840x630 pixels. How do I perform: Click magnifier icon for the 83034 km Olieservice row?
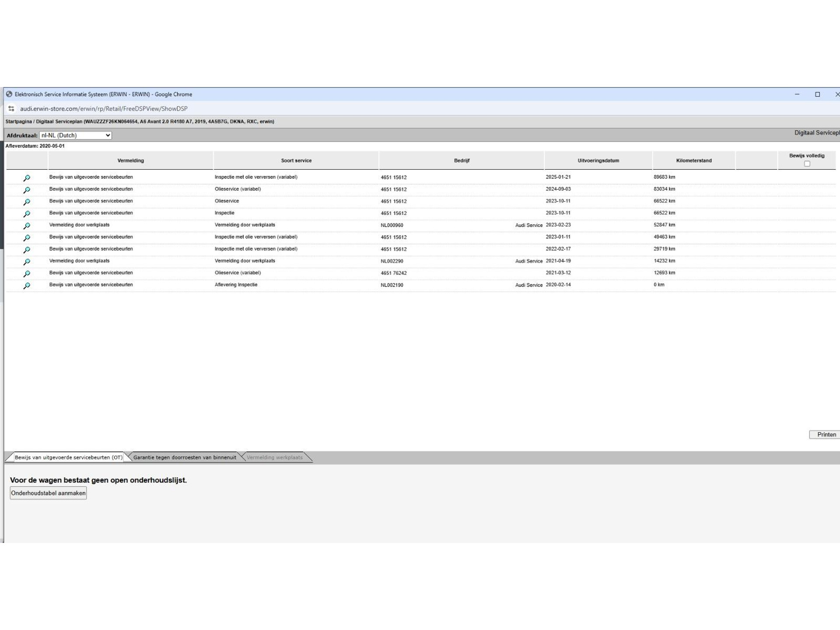[x=27, y=190]
